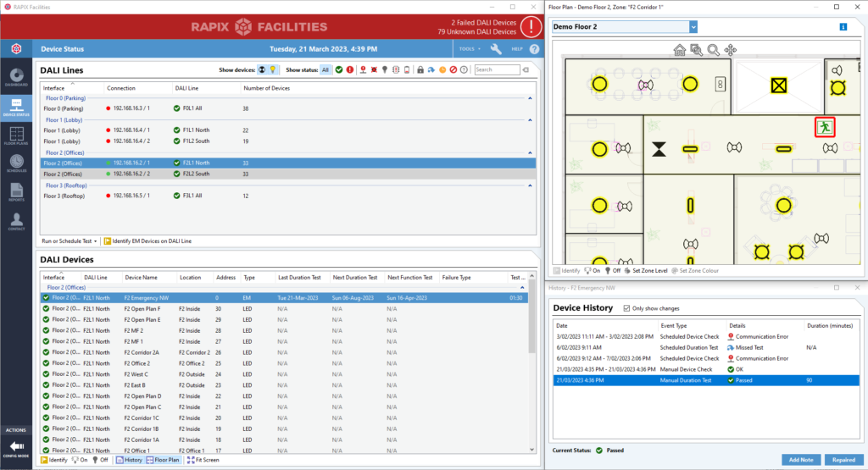The width and height of the screenshot is (868, 470).
Task: Toggle the All status filter
Action: click(325, 69)
